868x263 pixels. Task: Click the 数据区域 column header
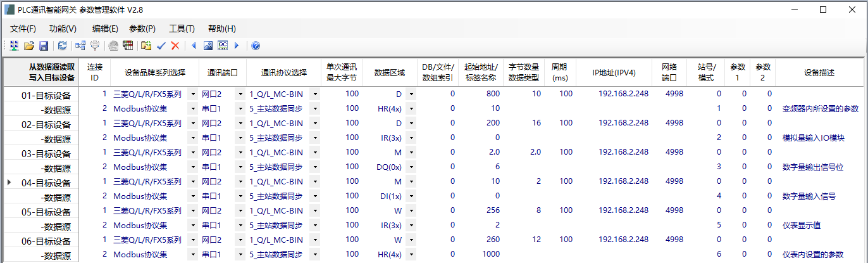pos(389,72)
